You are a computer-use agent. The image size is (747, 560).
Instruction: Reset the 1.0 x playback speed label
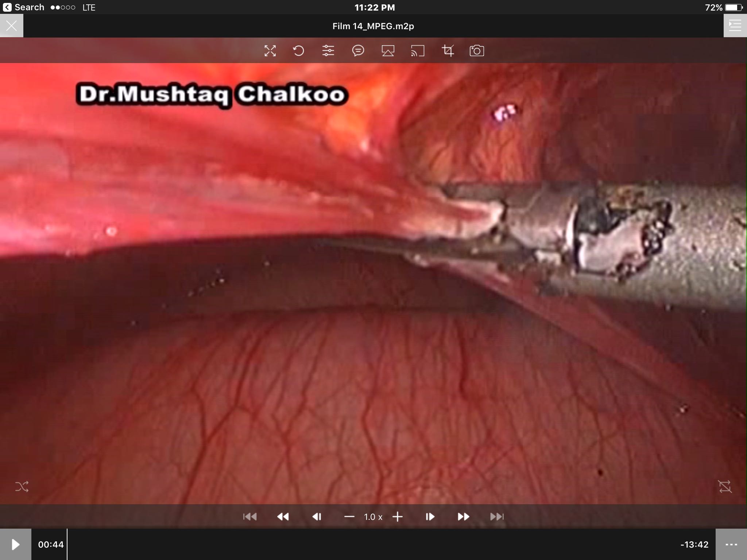[x=373, y=517]
